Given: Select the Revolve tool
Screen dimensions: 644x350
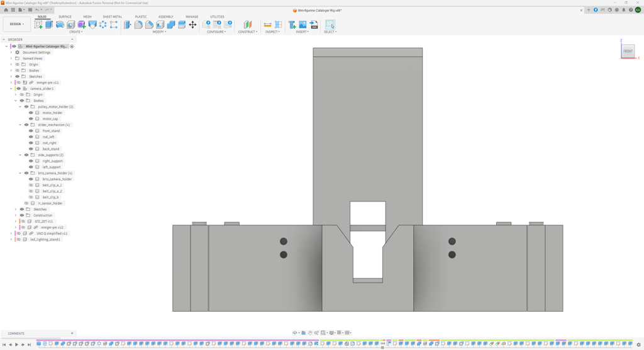Looking at the screenshot, I should [x=60, y=25].
